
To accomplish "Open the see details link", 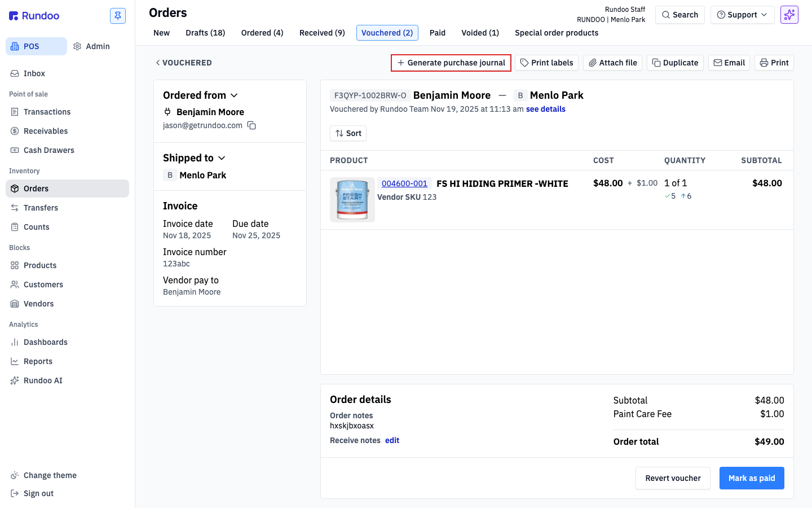I will [545, 109].
